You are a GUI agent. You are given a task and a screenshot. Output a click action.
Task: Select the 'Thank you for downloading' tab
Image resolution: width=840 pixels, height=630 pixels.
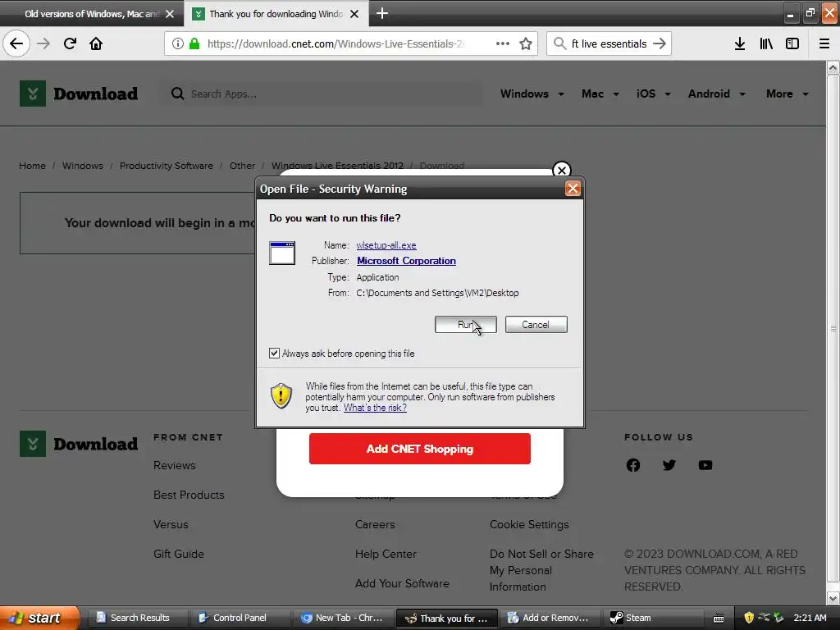(x=276, y=14)
